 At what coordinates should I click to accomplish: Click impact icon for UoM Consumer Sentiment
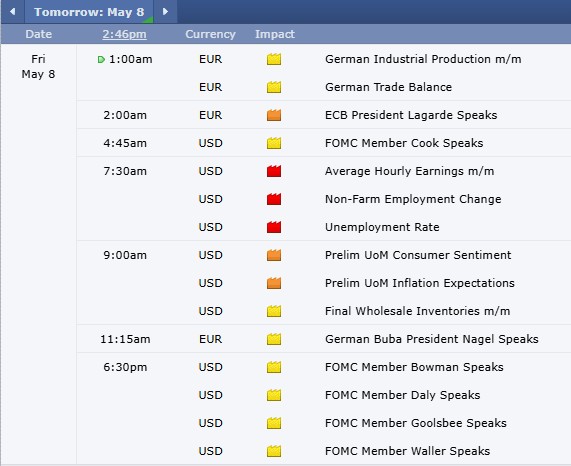pos(274,256)
